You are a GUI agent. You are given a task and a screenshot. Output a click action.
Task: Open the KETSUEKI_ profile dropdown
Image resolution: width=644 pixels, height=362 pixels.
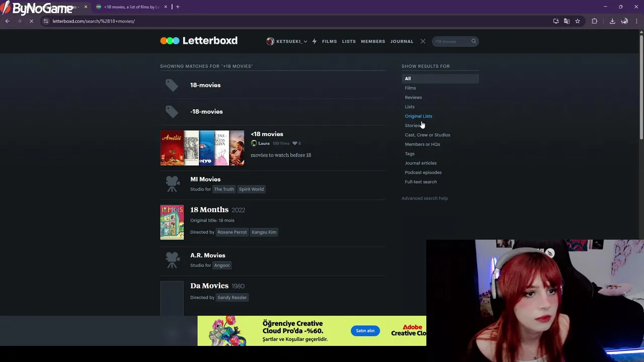point(287,41)
